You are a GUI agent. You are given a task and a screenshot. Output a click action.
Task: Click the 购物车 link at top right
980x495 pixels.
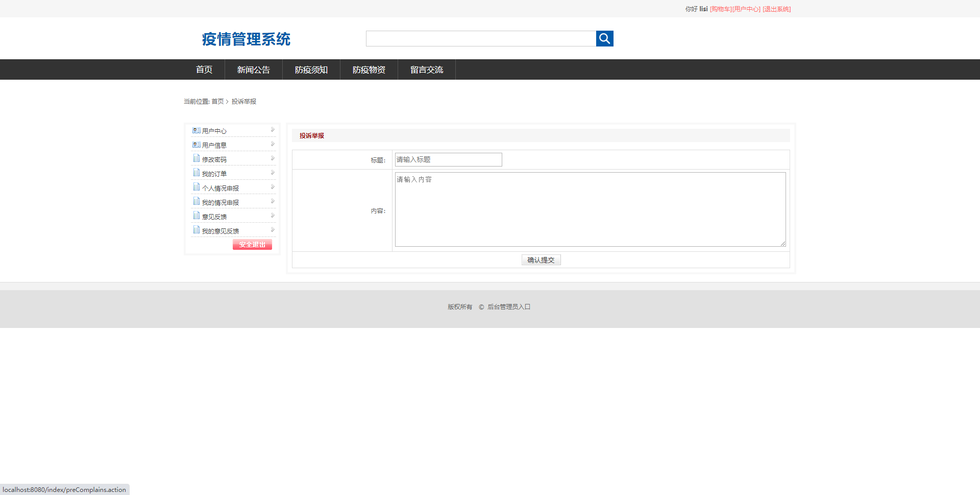click(x=721, y=9)
